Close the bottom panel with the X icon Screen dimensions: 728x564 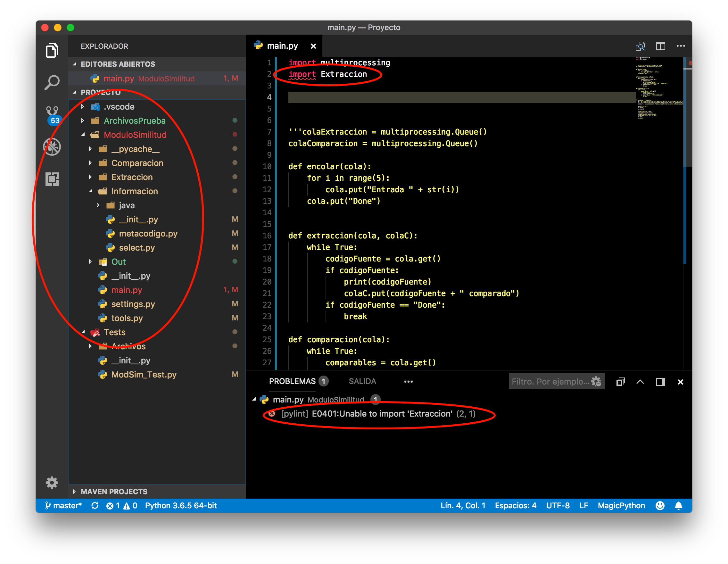point(681,382)
